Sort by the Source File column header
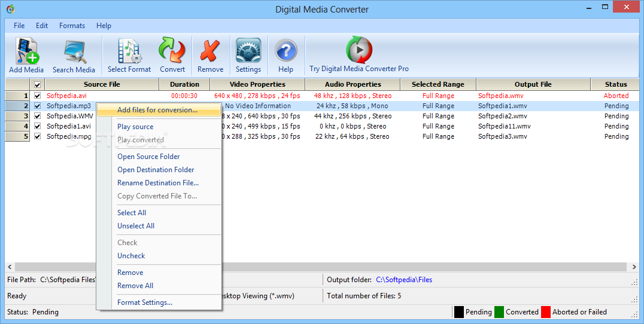This screenshot has height=324, width=644. pos(102,84)
